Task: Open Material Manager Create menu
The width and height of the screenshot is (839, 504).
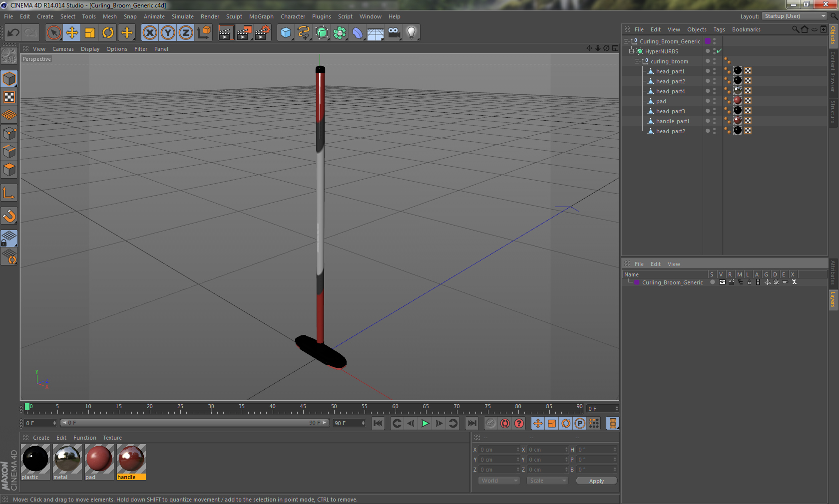Action: [41, 438]
